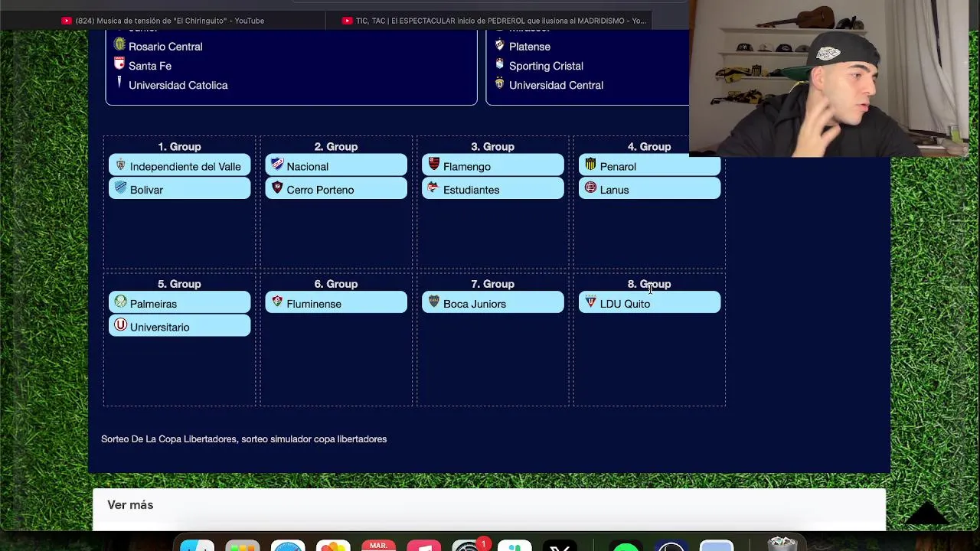Click the Penarol crest icon
This screenshot has width=980, height=551.
[590, 165]
